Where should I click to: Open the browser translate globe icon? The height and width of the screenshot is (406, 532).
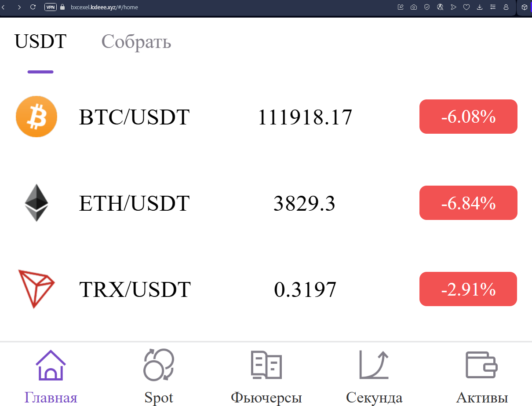coord(440,7)
